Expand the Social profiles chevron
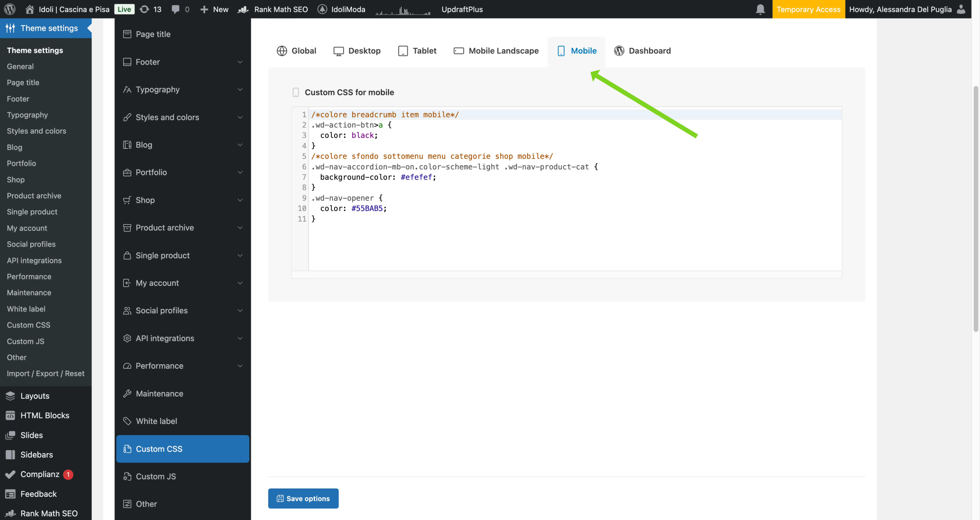 (240, 311)
